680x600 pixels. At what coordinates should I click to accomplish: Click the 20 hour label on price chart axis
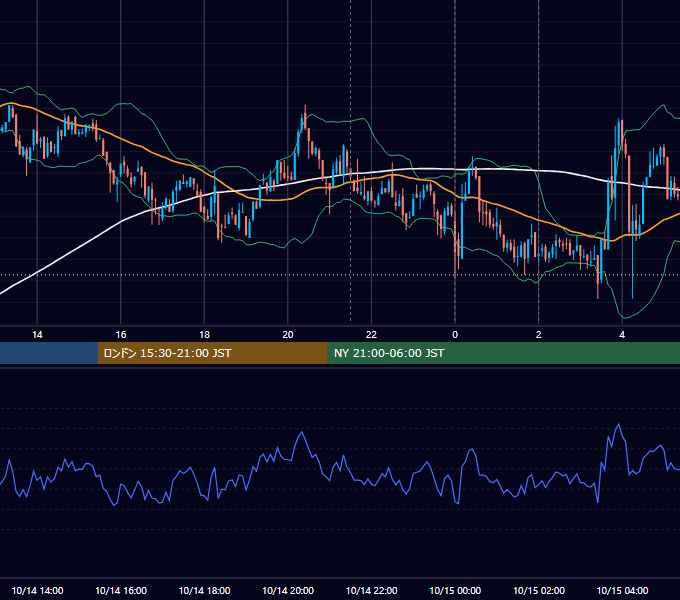coord(288,335)
